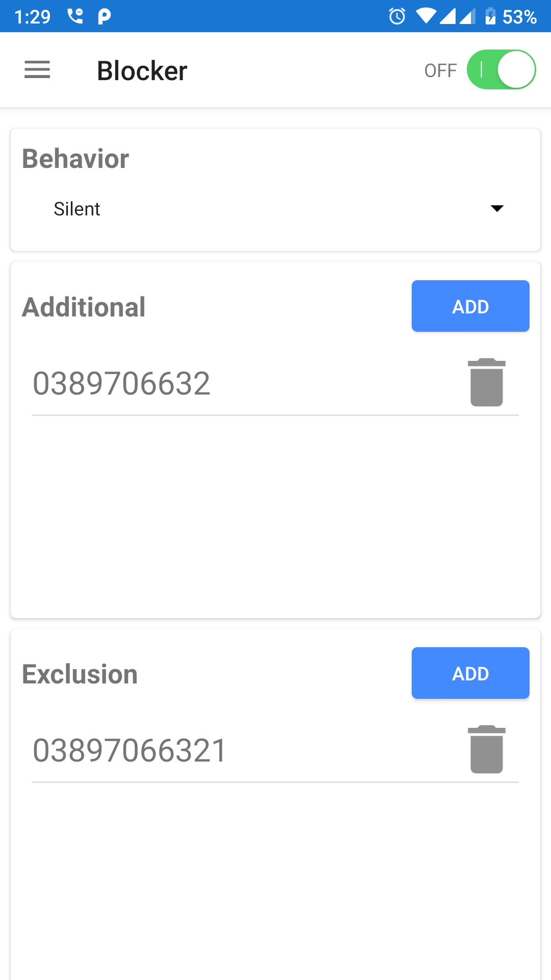Viewport: 551px width, 980px height.
Task: Tap the Wi-Fi signal icon
Action: [x=426, y=16]
